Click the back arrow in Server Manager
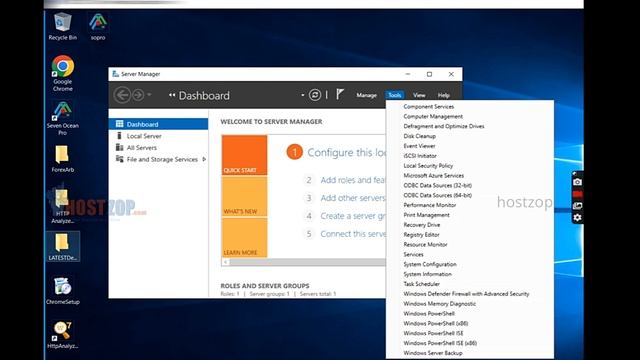Viewport: 640px width, 360px height. click(122, 95)
